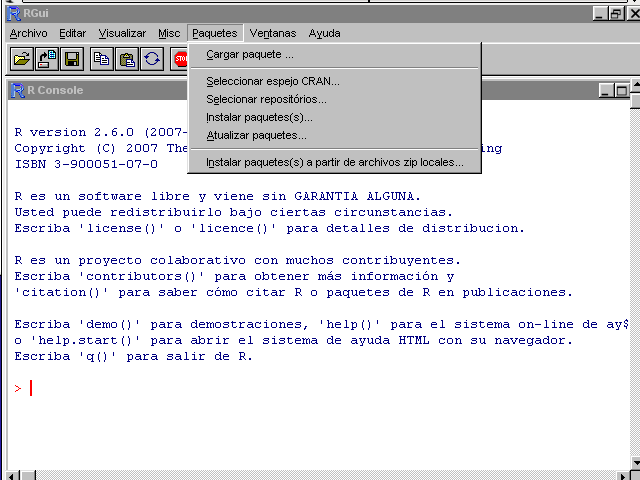Open the Ventanas menu
The height and width of the screenshot is (480, 640).
(x=273, y=33)
